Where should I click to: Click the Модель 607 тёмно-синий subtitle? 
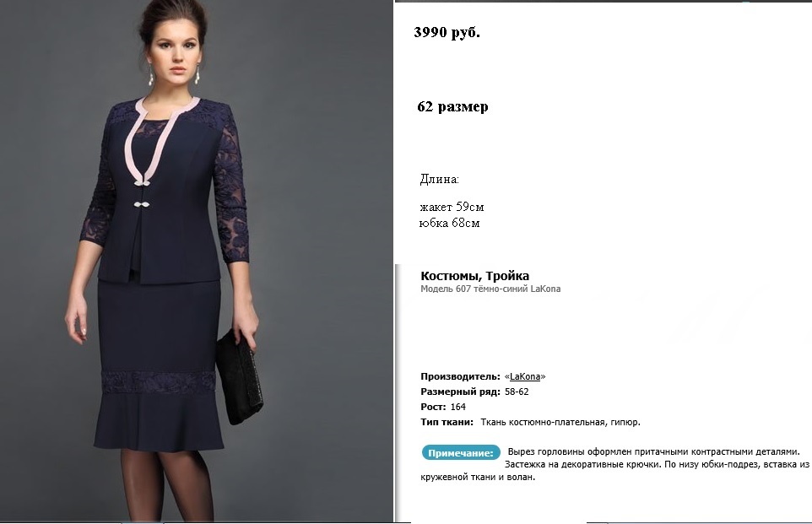pyautogui.click(x=490, y=289)
